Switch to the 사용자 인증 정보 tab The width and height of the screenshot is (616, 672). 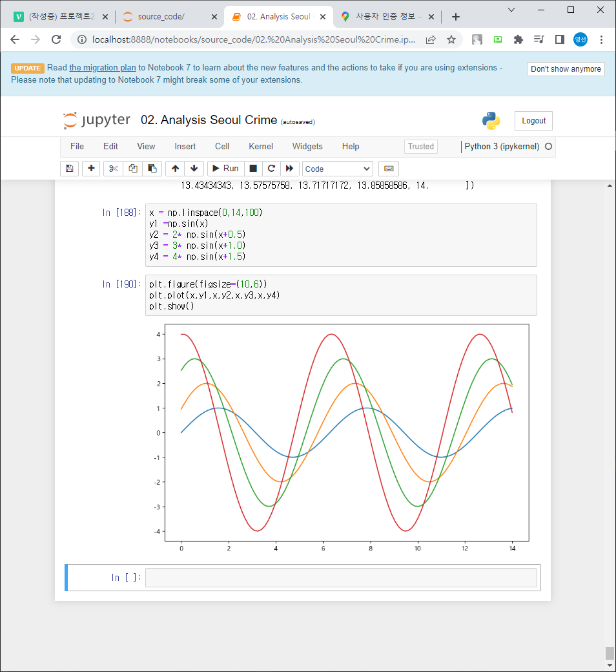coord(389,17)
